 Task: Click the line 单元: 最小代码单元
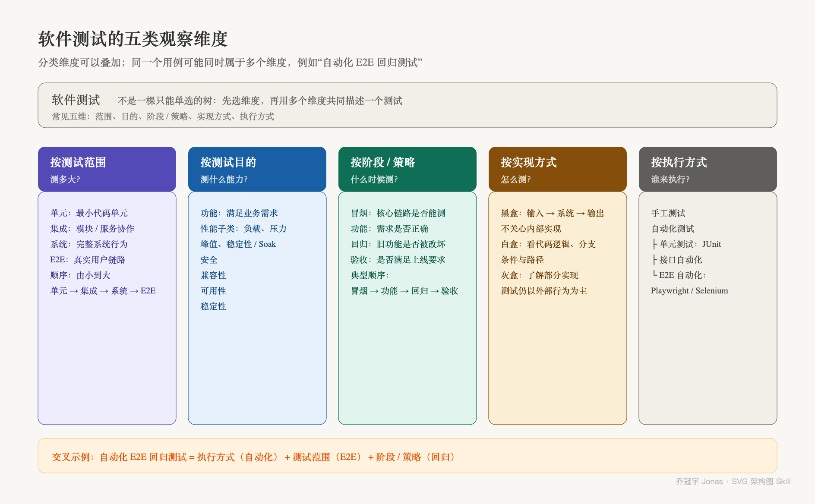click(x=89, y=213)
